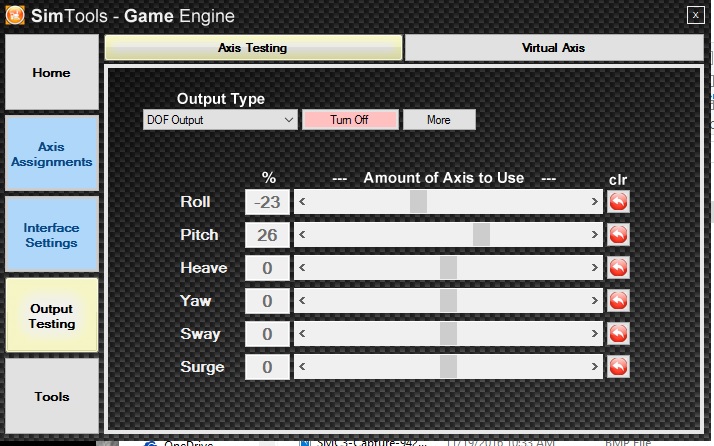Click the SimTools app logo icon
This screenshot has width=714, height=446.
tap(15, 15)
